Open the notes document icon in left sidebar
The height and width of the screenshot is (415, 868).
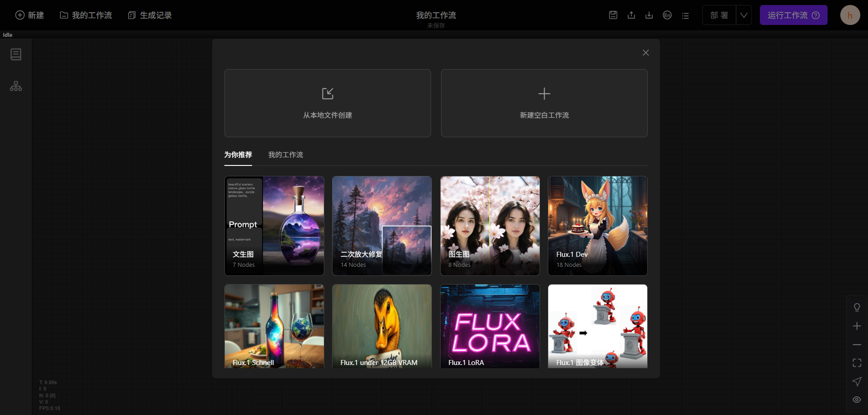[16, 55]
